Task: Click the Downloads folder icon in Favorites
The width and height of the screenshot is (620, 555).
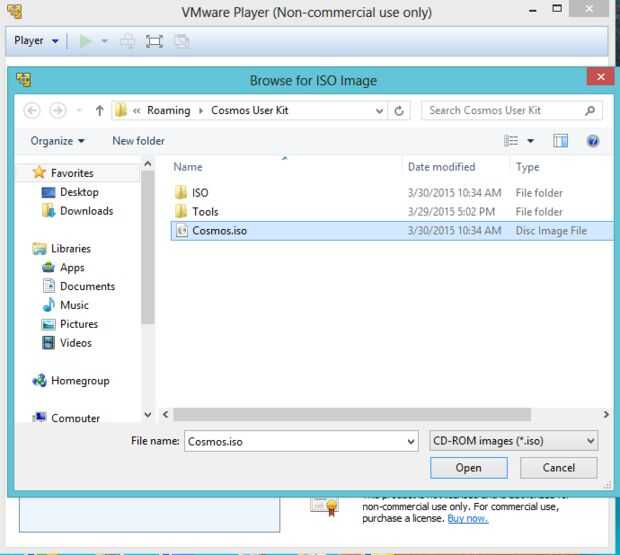Action: [49, 211]
